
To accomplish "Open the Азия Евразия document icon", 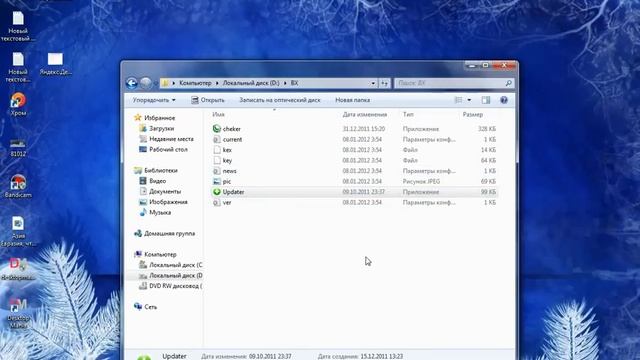I will 18,224.
